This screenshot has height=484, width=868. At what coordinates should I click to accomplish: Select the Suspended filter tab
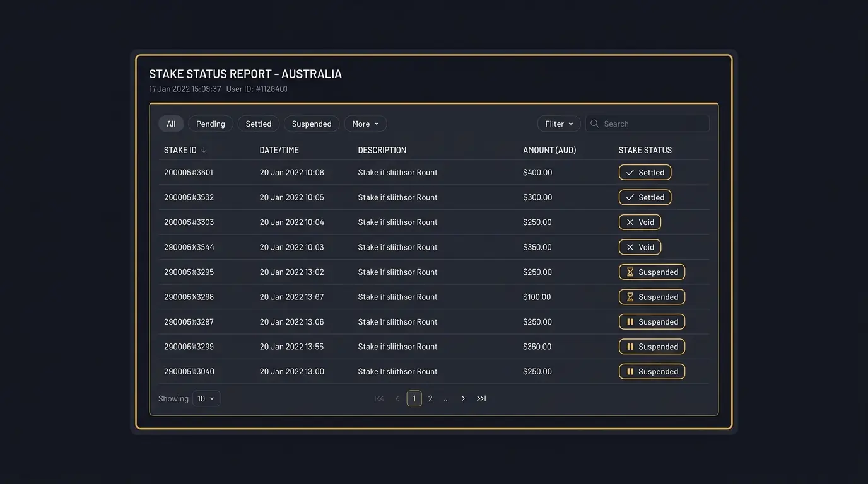(x=312, y=124)
